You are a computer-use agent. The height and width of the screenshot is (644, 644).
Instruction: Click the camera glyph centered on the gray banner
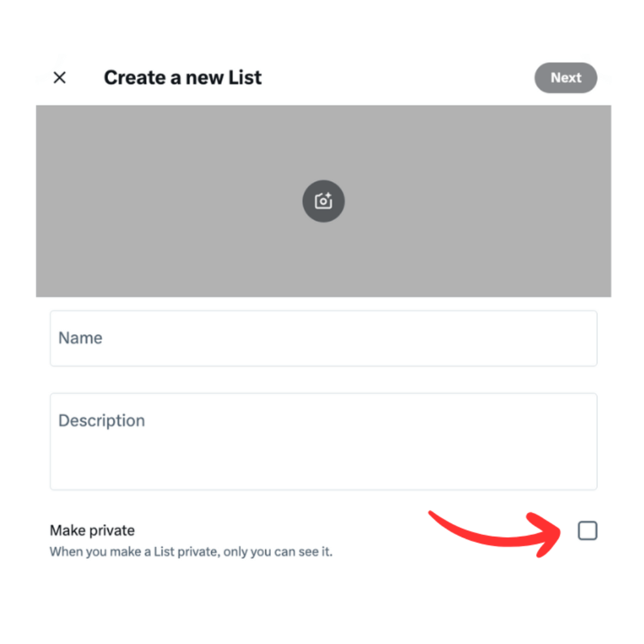(x=323, y=201)
